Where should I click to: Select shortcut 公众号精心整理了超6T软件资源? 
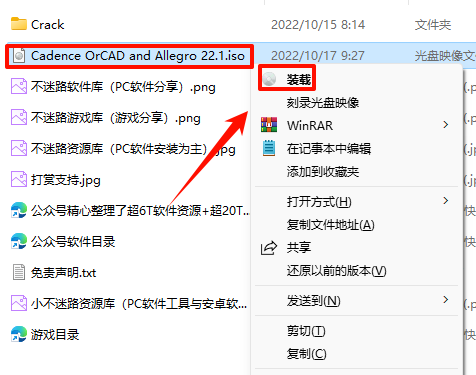[140, 211]
